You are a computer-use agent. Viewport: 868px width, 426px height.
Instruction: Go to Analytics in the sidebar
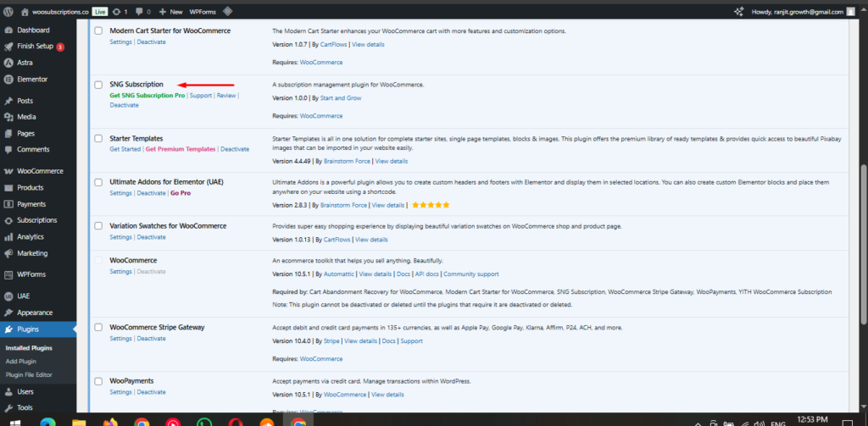(x=30, y=236)
